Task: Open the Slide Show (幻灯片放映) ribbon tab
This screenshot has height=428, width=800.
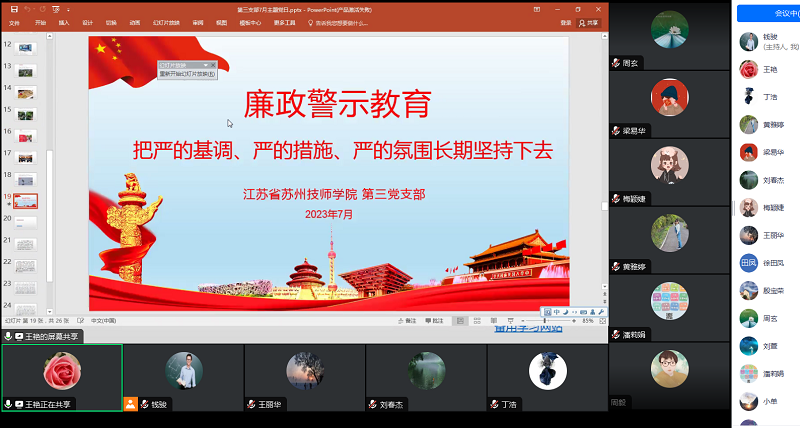Action: coord(168,21)
